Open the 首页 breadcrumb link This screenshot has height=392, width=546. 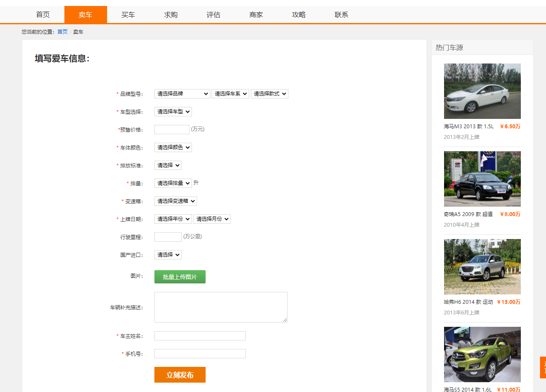[x=62, y=32]
